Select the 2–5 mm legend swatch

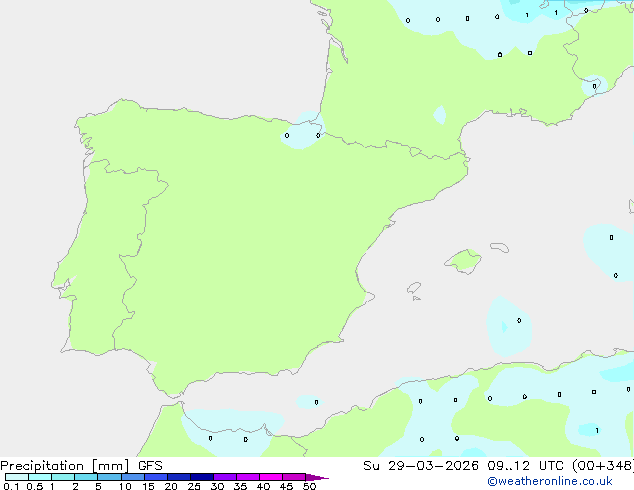(x=86, y=477)
